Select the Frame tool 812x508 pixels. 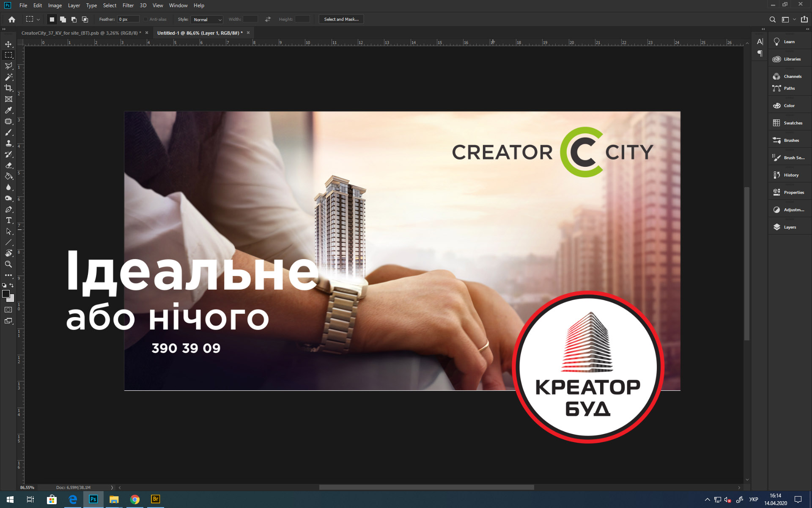8,99
